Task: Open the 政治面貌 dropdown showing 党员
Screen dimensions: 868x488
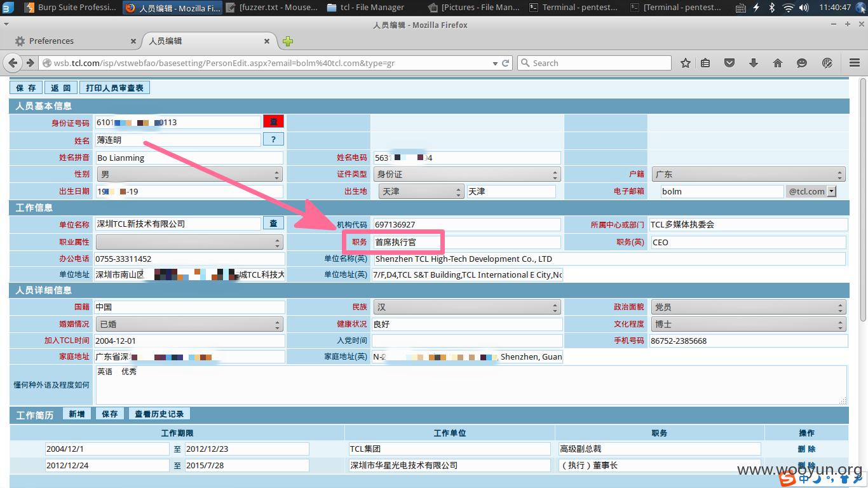Action: coord(749,307)
